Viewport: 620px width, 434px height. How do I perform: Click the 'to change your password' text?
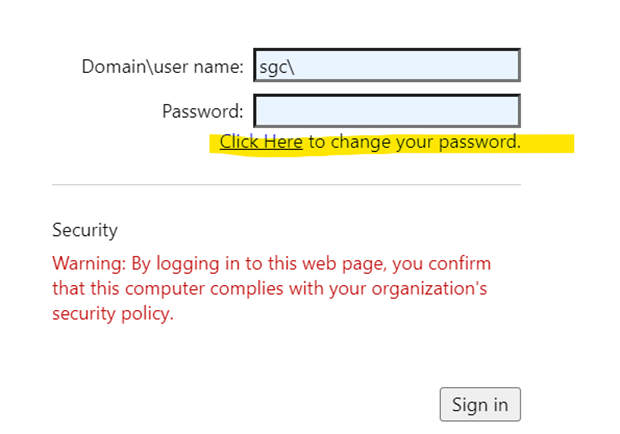point(414,142)
